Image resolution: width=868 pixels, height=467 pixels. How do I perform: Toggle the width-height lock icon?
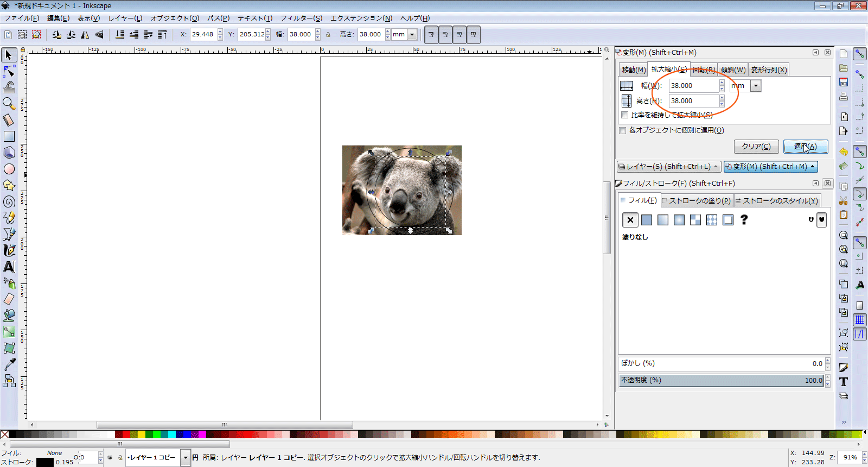[x=328, y=35]
